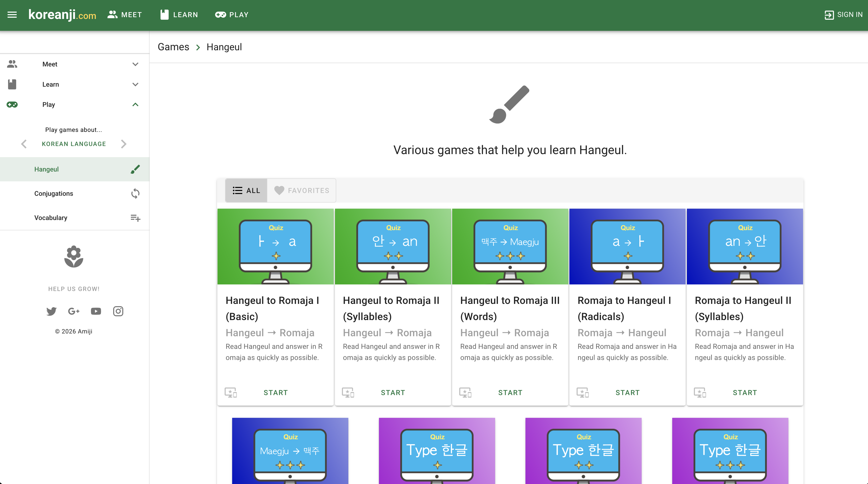Viewport: 868px width, 484px height.
Task: Open the YouTube social icon
Action: click(x=96, y=311)
